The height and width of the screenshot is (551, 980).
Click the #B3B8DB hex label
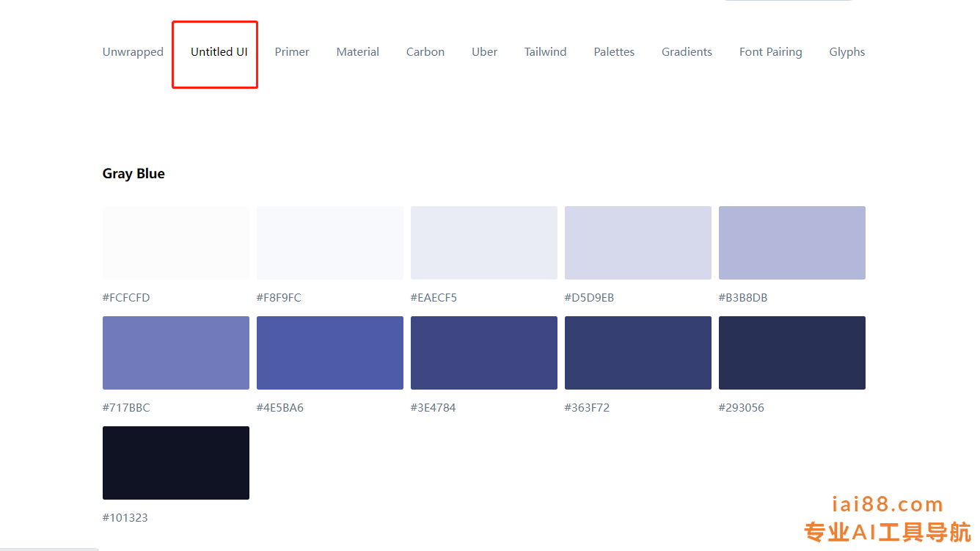point(743,298)
